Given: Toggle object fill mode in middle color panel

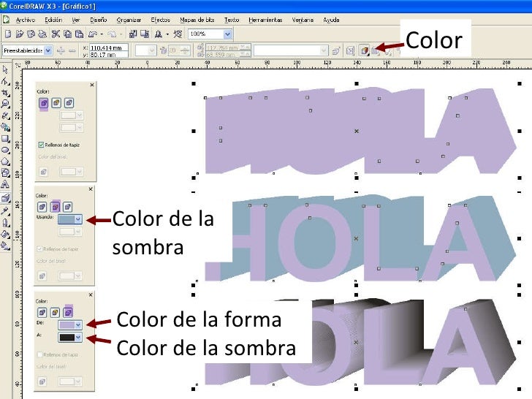Looking at the screenshot, I should click(x=42, y=207).
